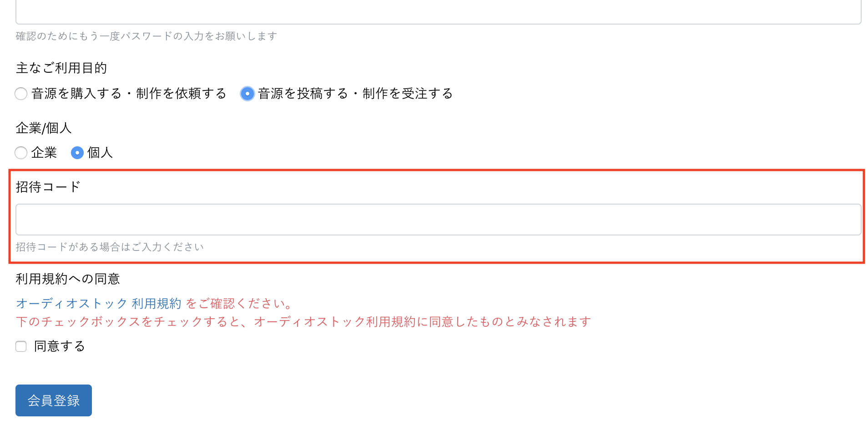Select the 音源を投稿する・制作を受注する radio button
868x430 pixels.
(247, 94)
